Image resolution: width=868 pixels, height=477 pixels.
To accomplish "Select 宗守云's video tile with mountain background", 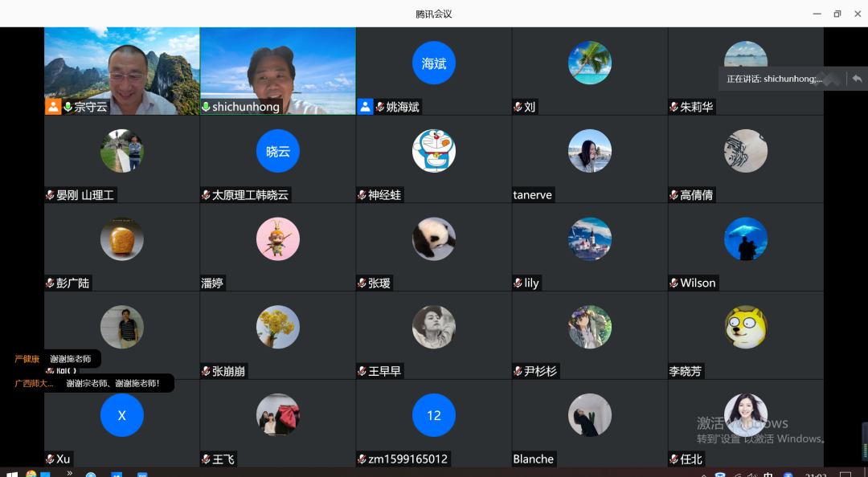I will (122, 71).
